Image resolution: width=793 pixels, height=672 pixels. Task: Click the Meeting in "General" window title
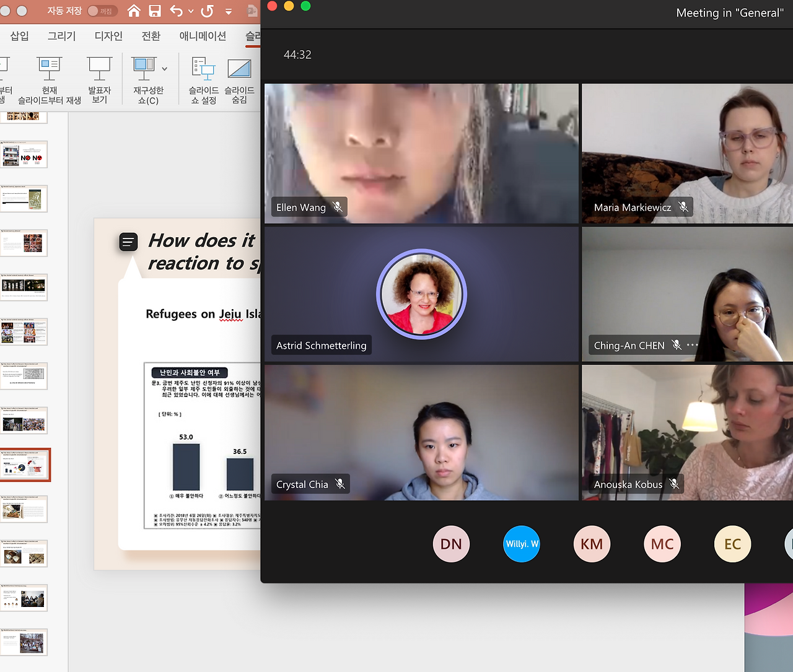(x=730, y=13)
